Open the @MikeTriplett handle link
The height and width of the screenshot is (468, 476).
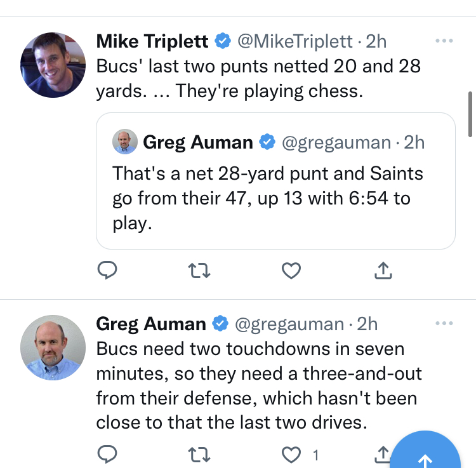click(x=294, y=41)
